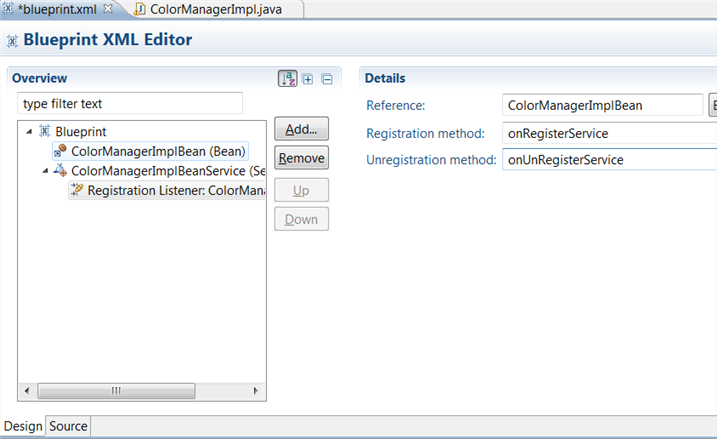Click the Blueprint root node icon
Viewport: 717px width, 439px height.
pos(44,131)
